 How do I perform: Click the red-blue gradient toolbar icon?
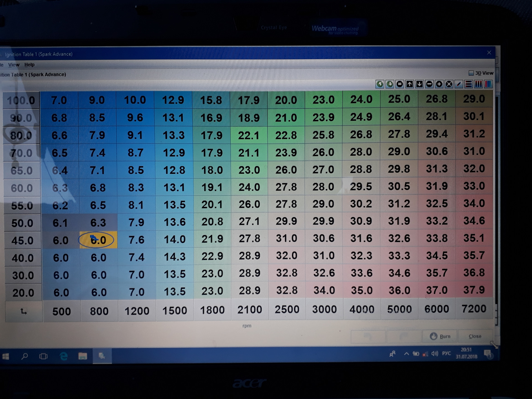488,84
